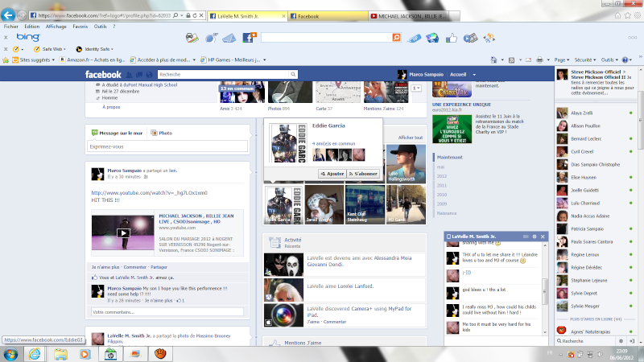This screenshot has height=362, width=644.
Task: Click the Exprimez-vous wall post field
Action: tap(167, 146)
